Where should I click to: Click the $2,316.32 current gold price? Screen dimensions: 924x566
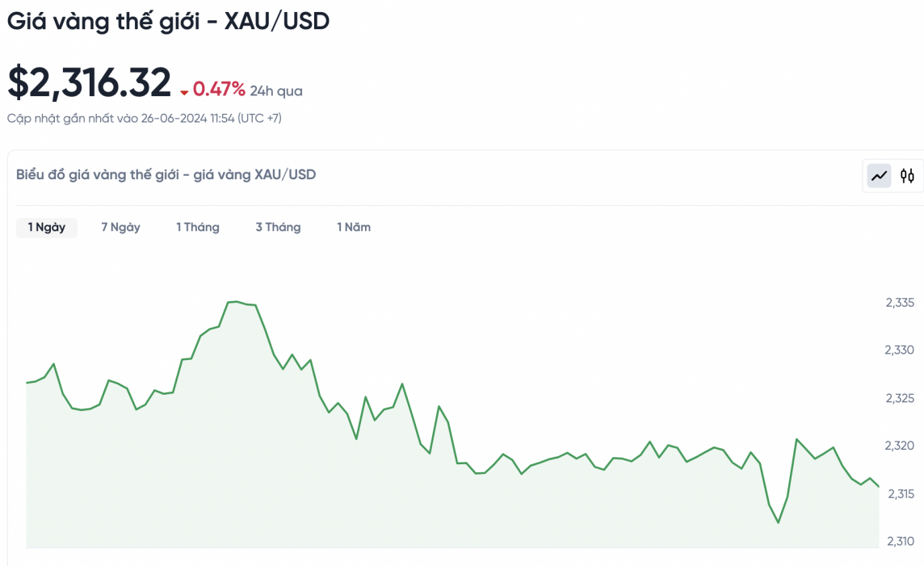pos(90,82)
